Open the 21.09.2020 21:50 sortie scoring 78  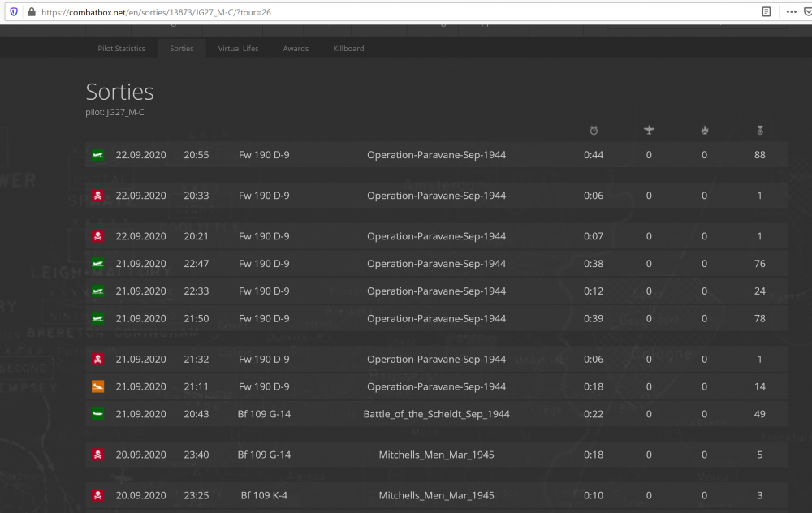point(436,319)
